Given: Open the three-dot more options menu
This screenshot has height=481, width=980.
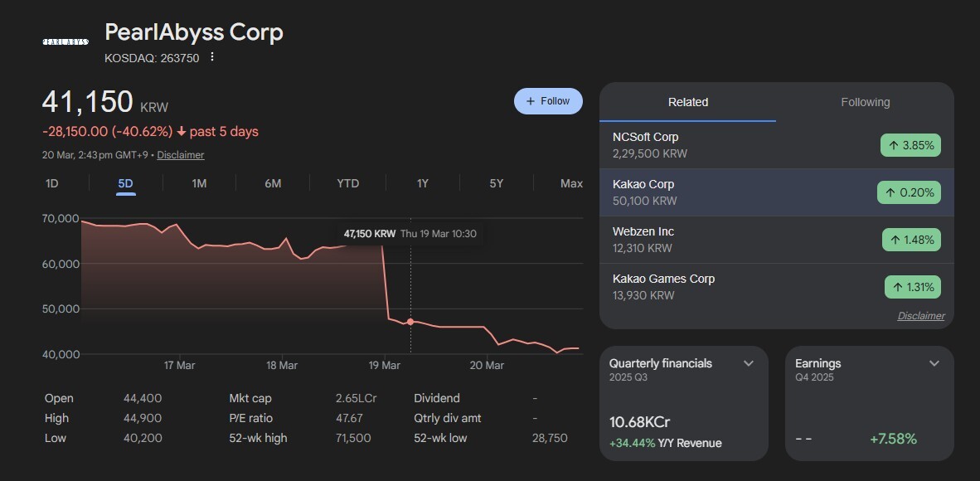Looking at the screenshot, I should (x=212, y=57).
